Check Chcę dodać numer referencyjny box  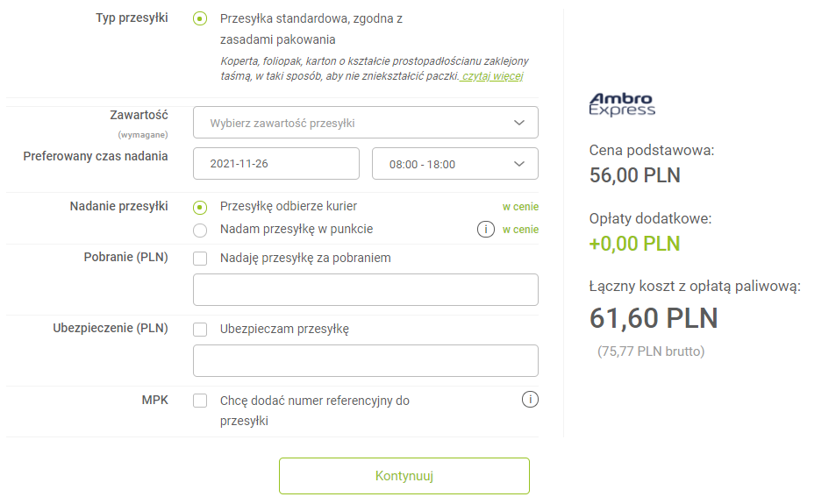click(x=200, y=401)
